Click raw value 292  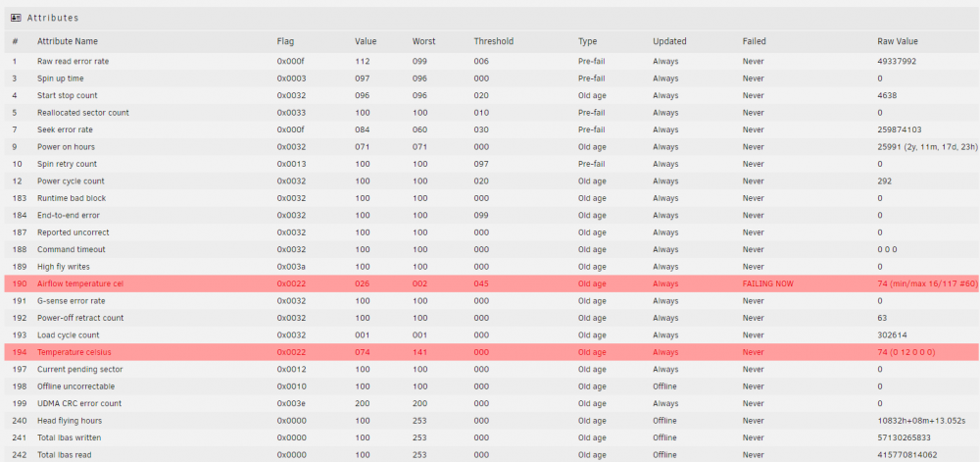coord(884,181)
